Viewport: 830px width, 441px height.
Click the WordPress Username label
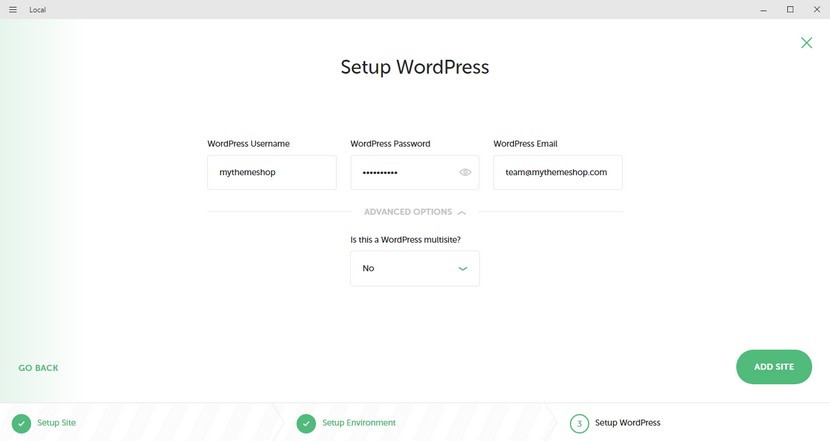tap(248, 143)
